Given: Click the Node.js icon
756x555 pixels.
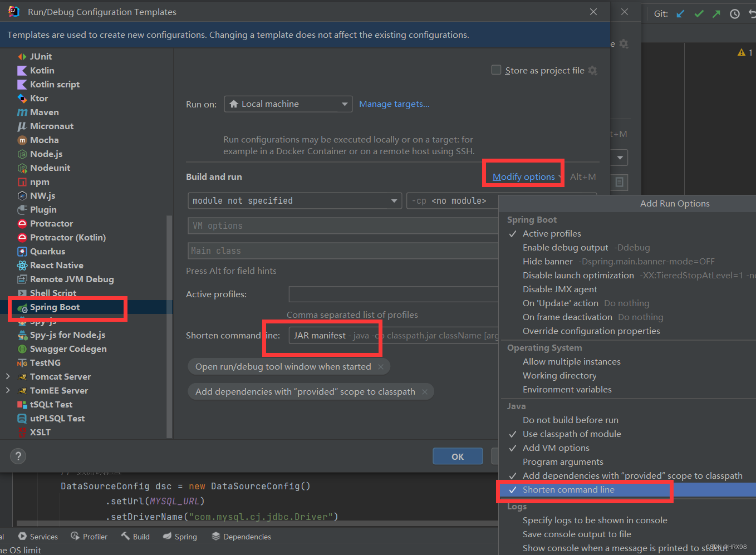Looking at the screenshot, I should [22, 154].
